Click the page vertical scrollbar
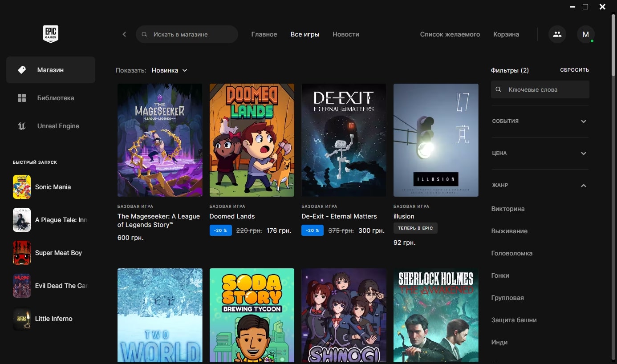 pyautogui.click(x=614, y=44)
